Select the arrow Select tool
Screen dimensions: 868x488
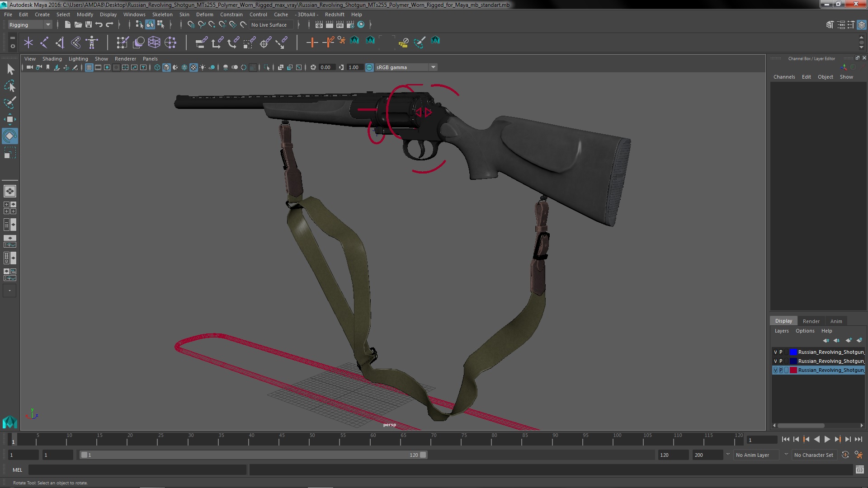[10, 69]
